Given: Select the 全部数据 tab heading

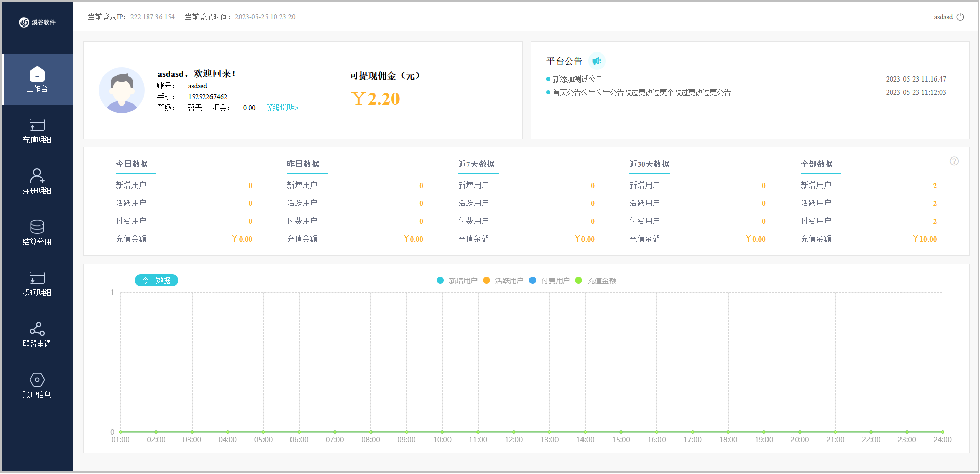Looking at the screenshot, I should [817, 164].
